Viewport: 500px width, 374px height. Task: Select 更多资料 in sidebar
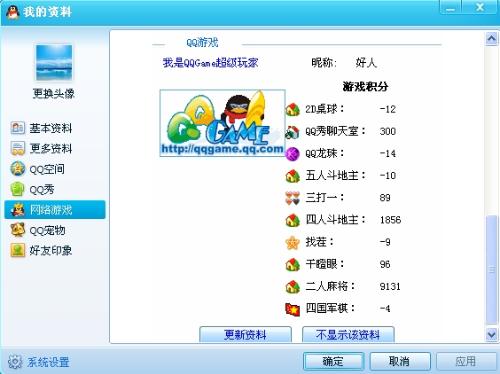tap(42, 149)
